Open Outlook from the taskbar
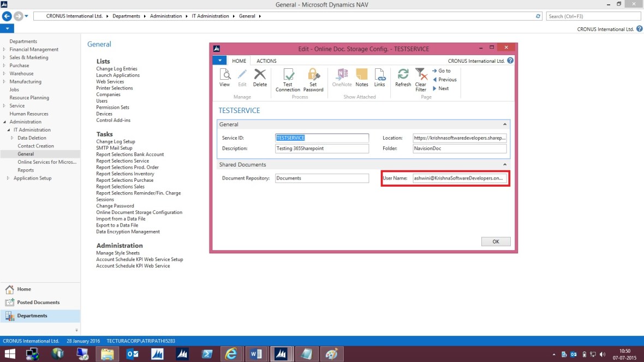Viewport: 644px width, 362px height. [132, 353]
